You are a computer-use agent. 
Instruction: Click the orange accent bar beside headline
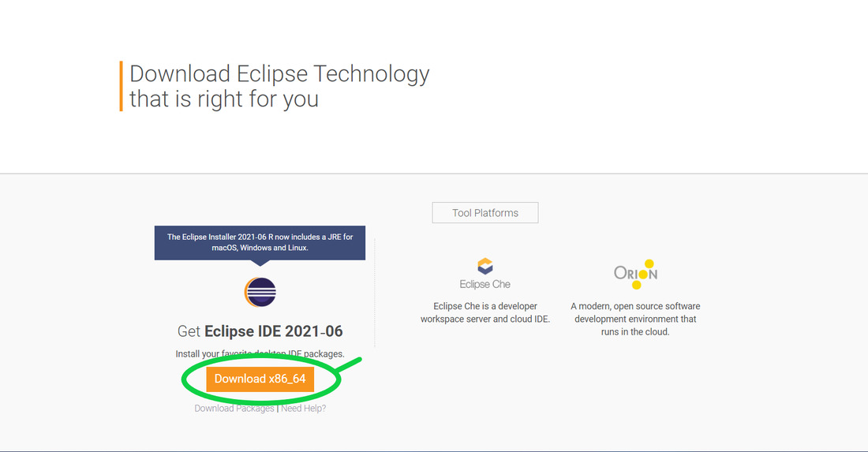pos(122,86)
